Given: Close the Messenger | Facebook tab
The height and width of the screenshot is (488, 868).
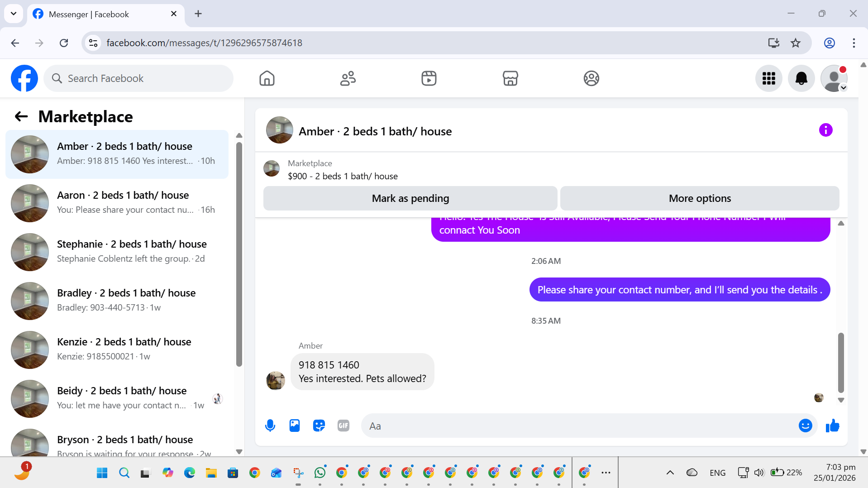Looking at the screenshot, I should (174, 14).
